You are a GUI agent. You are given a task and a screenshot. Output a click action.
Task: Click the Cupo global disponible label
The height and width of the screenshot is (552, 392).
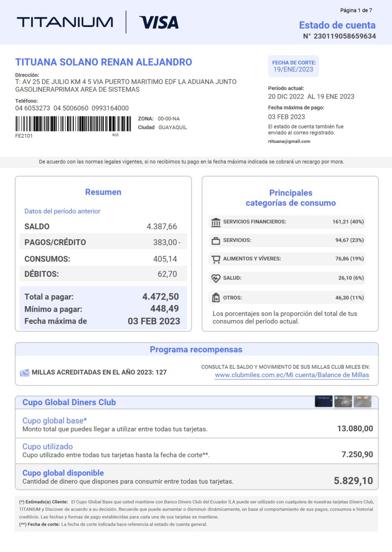[x=63, y=473]
